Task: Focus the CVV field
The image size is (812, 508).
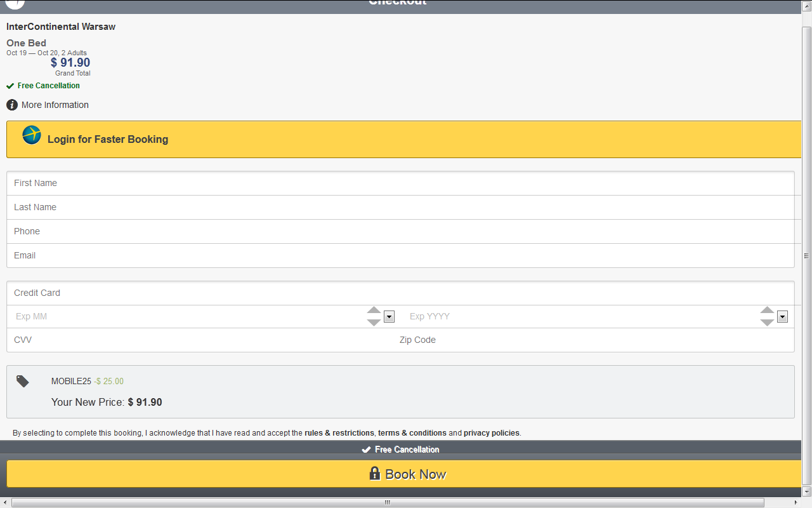Action: pos(200,340)
